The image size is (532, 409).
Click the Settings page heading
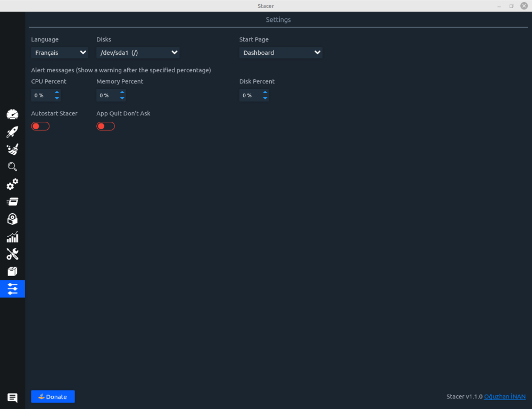click(278, 20)
